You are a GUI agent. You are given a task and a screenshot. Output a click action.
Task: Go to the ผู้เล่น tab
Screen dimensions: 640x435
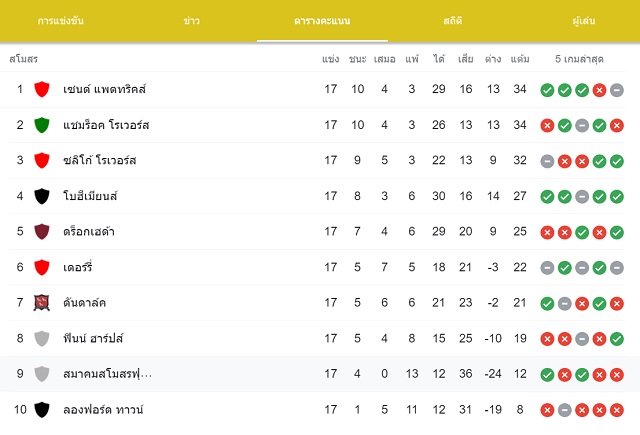[x=584, y=21]
